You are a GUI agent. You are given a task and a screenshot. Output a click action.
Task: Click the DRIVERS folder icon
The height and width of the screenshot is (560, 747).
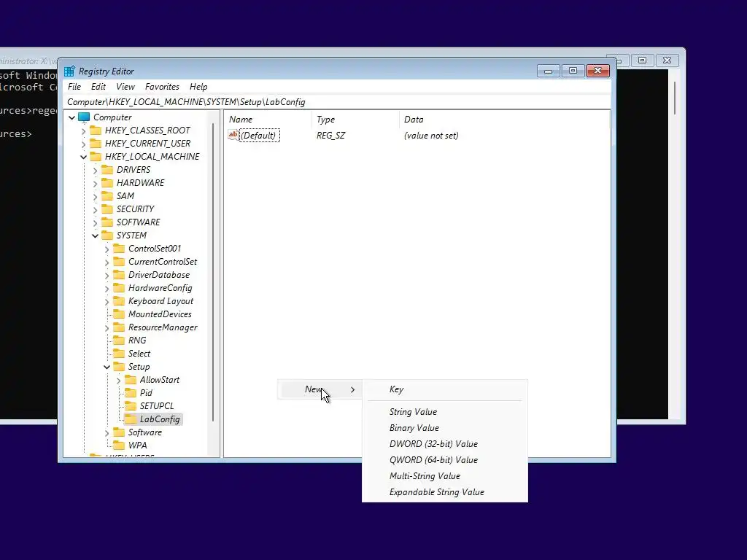tap(107, 170)
